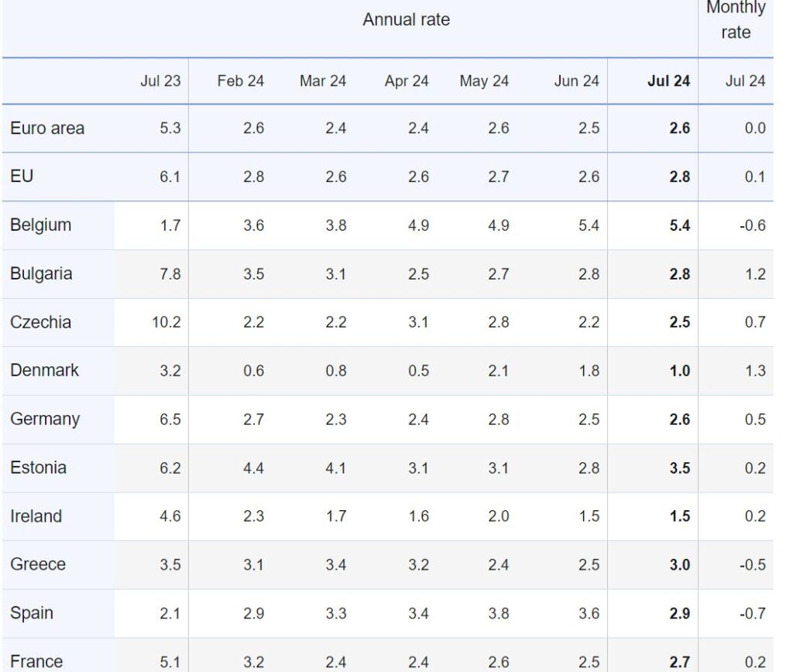Select the Czechia row label

[40, 322]
